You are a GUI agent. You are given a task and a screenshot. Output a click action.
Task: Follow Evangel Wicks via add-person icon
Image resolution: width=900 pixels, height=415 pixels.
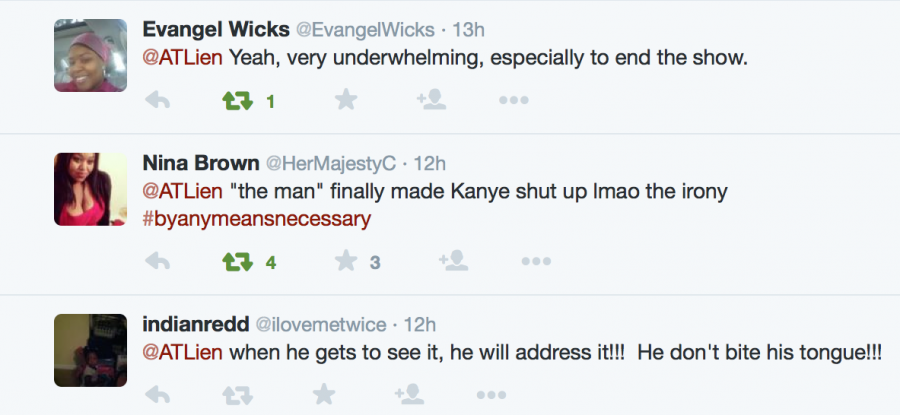[431, 100]
